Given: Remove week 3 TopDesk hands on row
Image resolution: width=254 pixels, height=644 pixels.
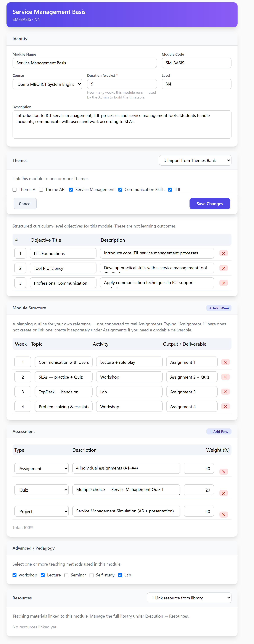Looking at the screenshot, I should pos(225,392).
